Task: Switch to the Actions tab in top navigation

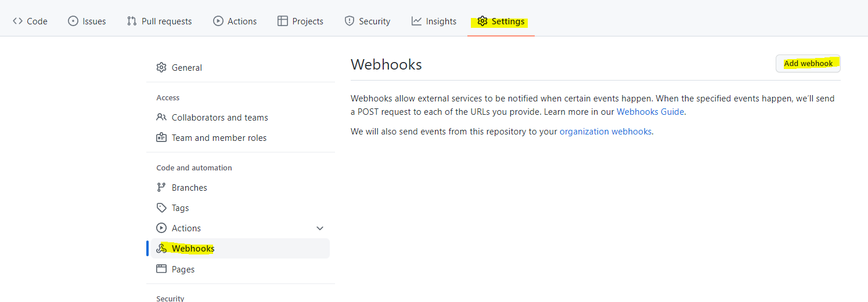Action: 235,21
